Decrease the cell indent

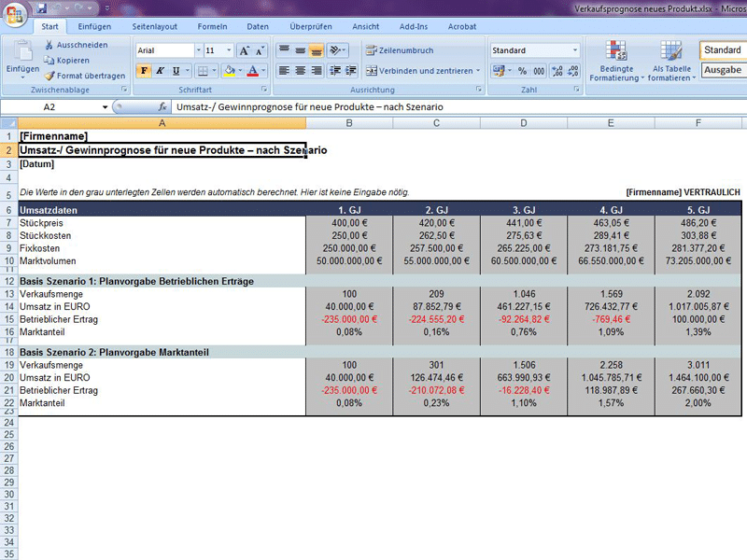[x=335, y=71]
